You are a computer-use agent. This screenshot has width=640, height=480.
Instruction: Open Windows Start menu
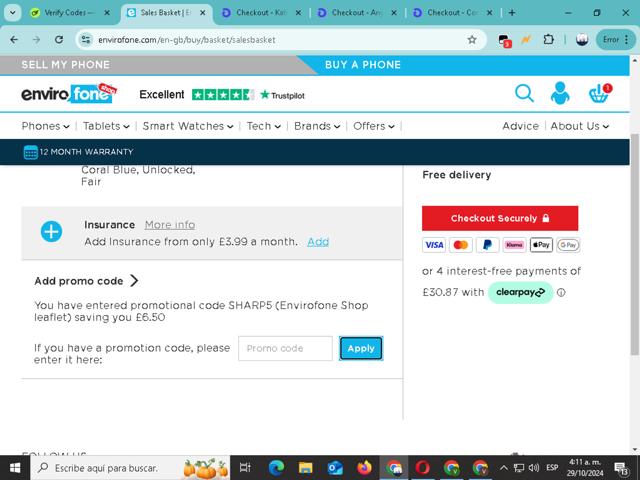15,468
